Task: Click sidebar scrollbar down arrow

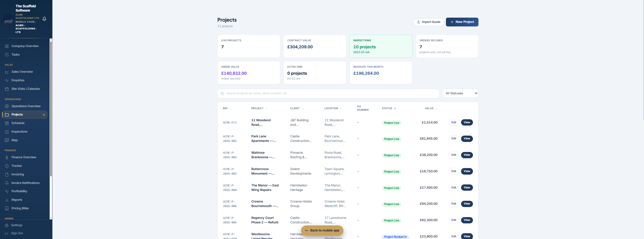Action: (x=51, y=218)
